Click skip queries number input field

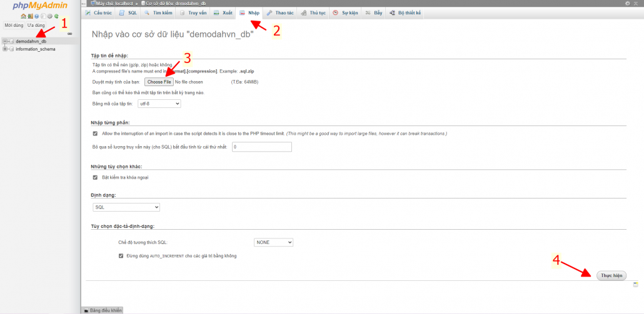[x=262, y=146]
